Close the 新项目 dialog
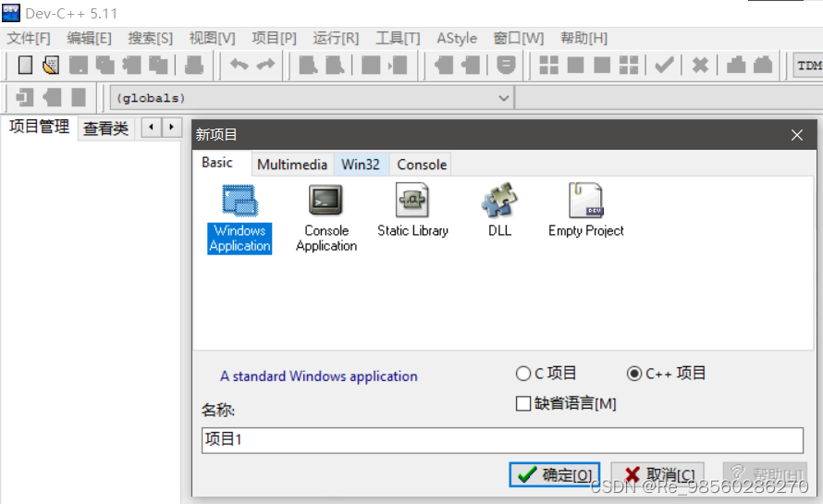Image resolution: width=823 pixels, height=504 pixels. click(797, 135)
